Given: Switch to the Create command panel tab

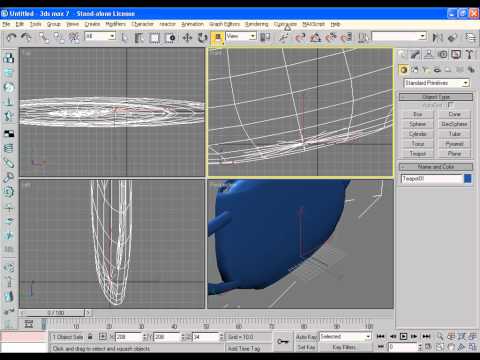Looking at the screenshot, I should (x=403, y=54).
